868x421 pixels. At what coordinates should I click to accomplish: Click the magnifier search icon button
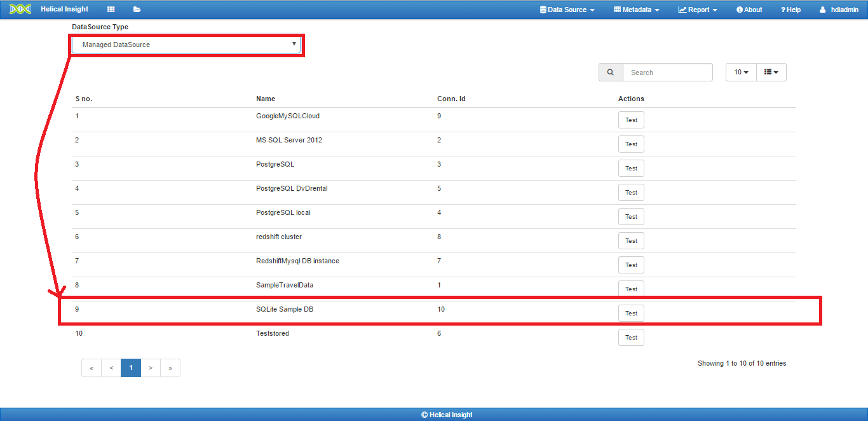pyautogui.click(x=611, y=72)
